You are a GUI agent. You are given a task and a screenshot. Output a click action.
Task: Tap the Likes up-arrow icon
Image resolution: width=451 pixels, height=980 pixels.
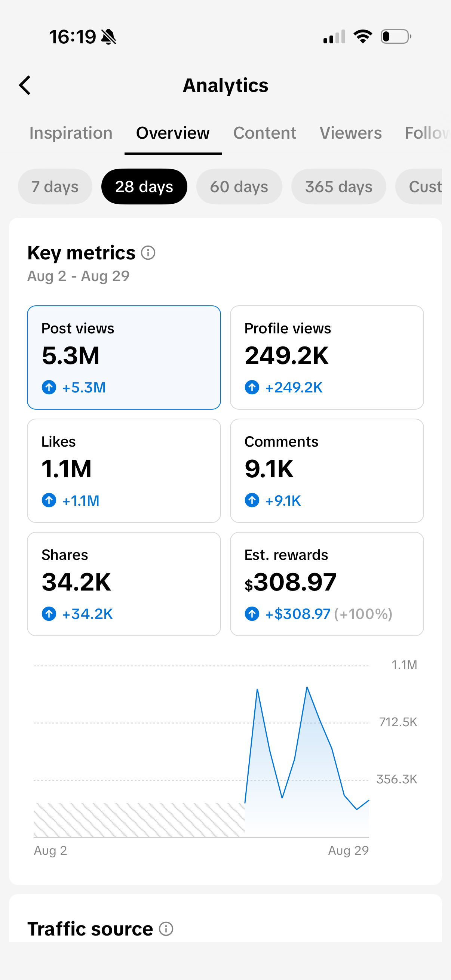pyautogui.click(x=49, y=500)
